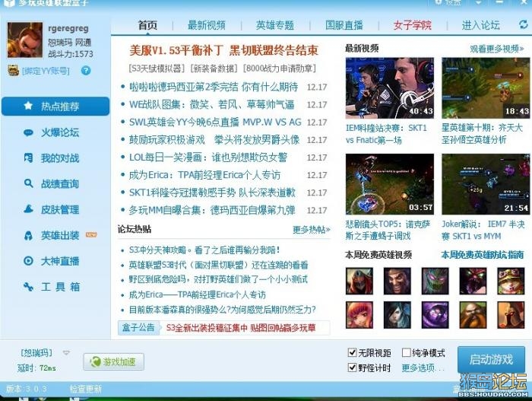Open forum post 野区到底危险吗
The width and height of the screenshot is (532, 401).
click(x=218, y=279)
